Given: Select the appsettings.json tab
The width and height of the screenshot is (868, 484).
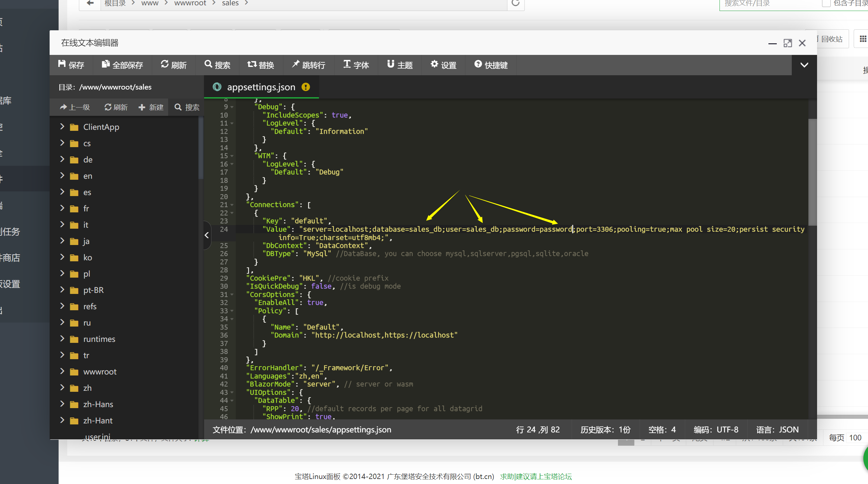Looking at the screenshot, I should click(261, 87).
